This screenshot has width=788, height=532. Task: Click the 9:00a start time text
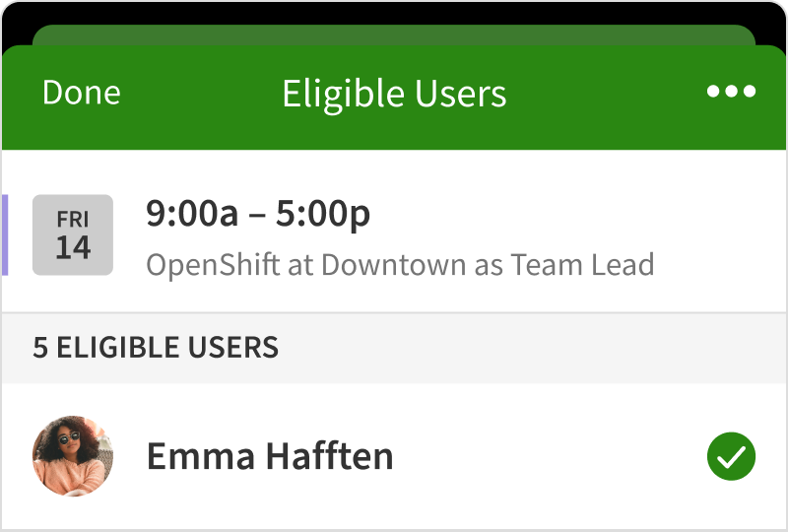(x=192, y=214)
